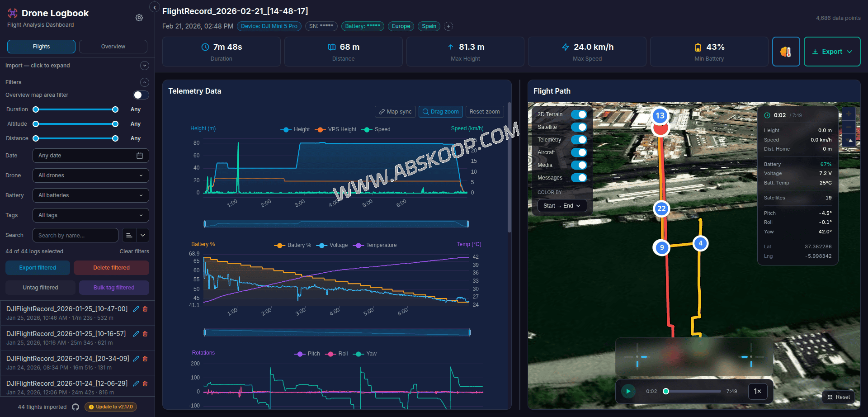Click the Update to v2.17.0 button

pyautogui.click(x=110, y=407)
